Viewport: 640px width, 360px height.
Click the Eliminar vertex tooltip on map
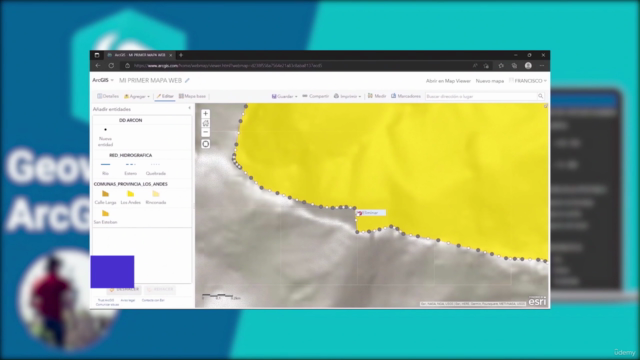[x=371, y=213]
